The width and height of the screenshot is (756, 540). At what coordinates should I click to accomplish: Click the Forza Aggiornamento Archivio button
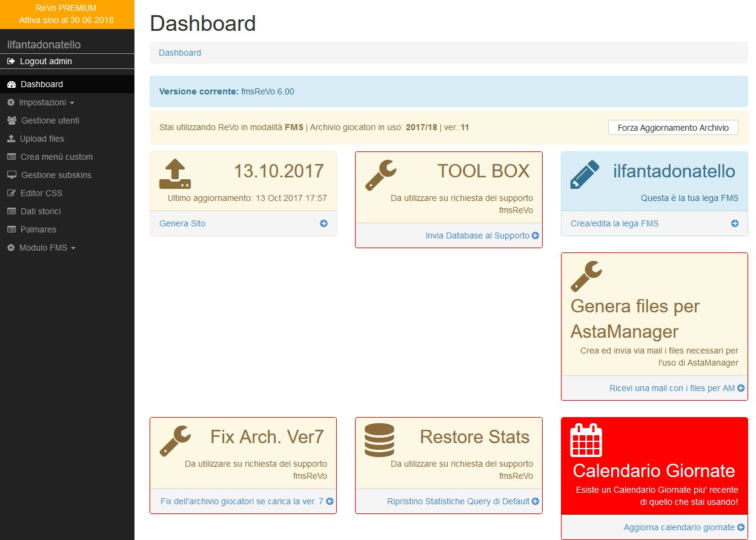click(672, 127)
